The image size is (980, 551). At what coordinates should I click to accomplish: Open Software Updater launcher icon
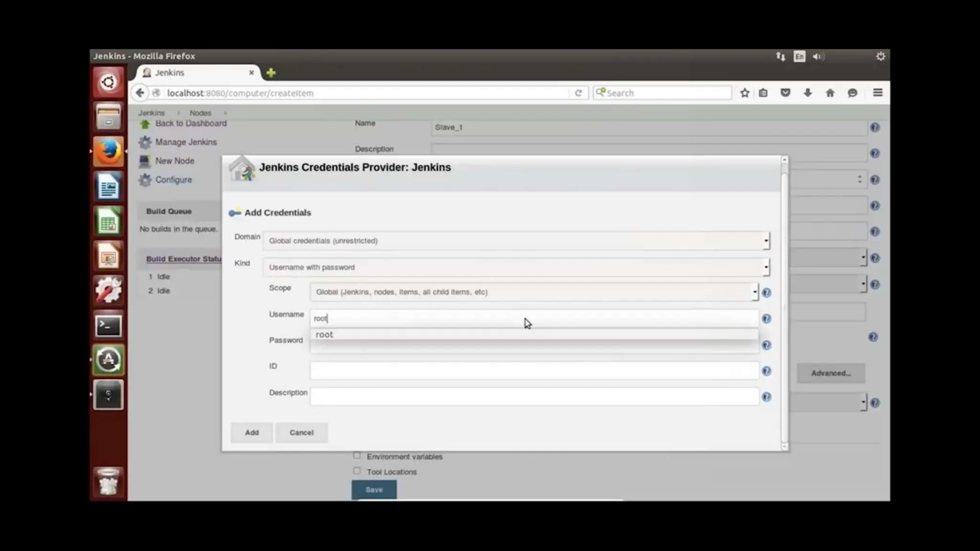pyautogui.click(x=108, y=360)
